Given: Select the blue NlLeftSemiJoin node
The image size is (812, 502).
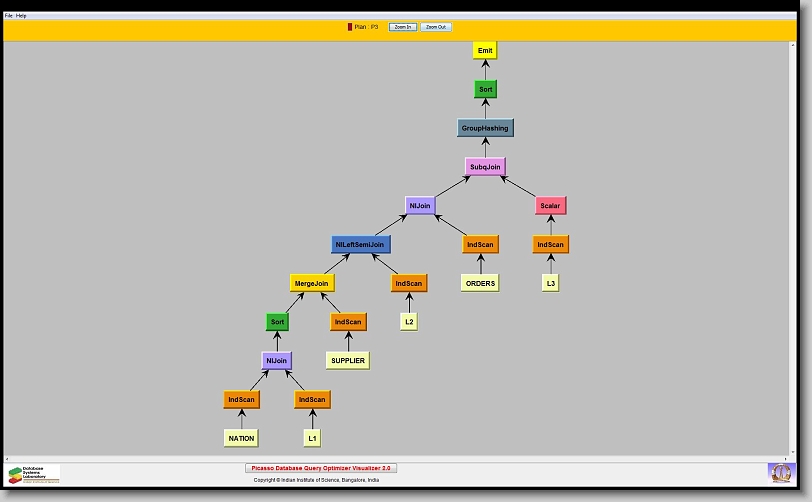Looking at the screenshot, I should pyautogui.click(x=361, y=244).
